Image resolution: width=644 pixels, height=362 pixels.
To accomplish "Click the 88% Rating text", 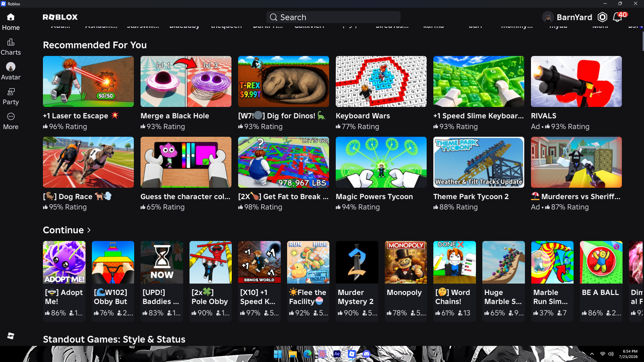I will 459,207.
